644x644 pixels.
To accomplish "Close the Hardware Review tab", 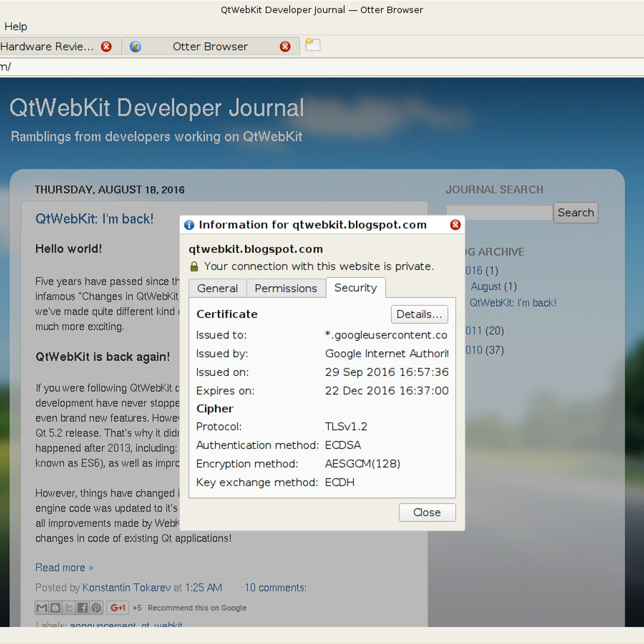I will [x=106, y=47].
